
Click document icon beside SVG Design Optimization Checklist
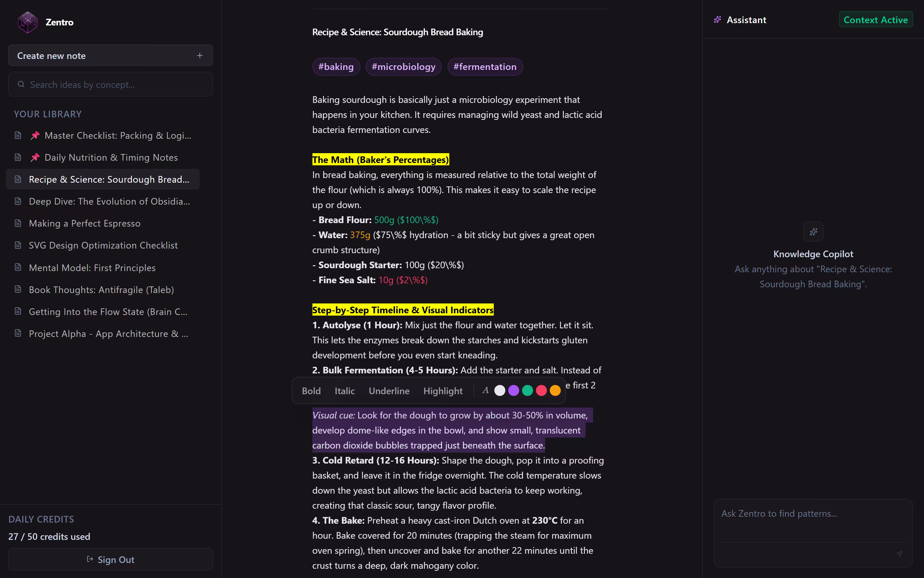click(18, 245)
